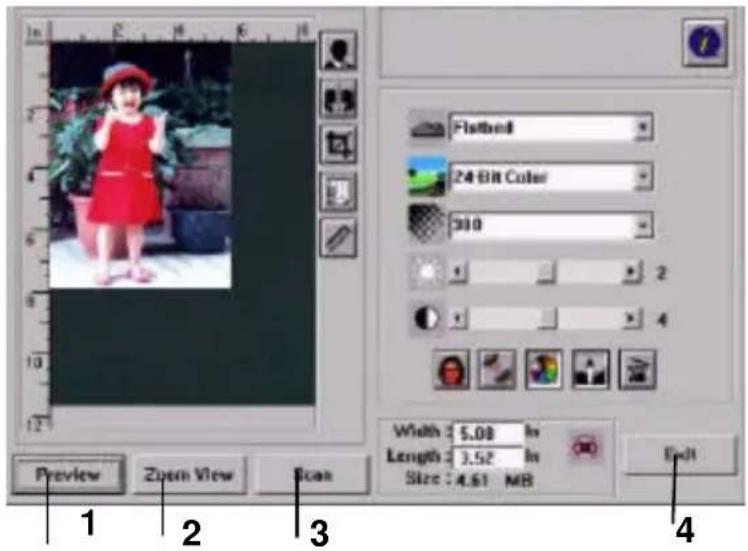Decrease contrast with left arrow

pos(457,318)
